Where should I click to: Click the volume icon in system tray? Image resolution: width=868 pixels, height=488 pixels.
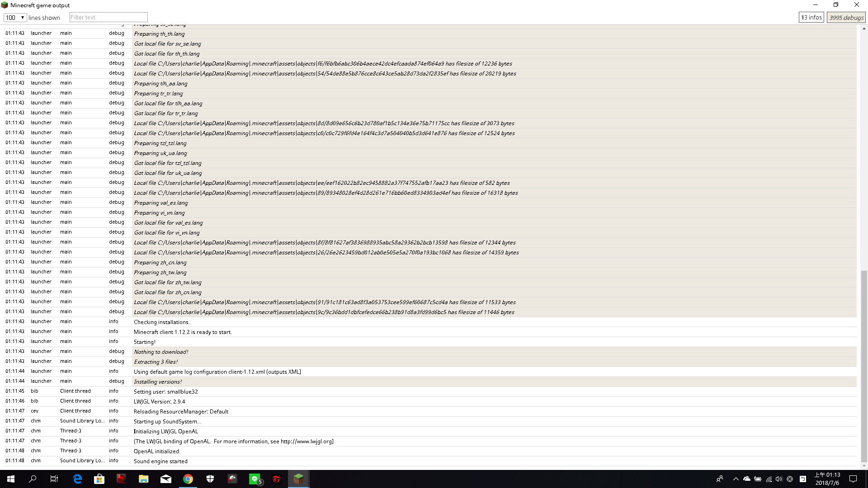point(778,479)
